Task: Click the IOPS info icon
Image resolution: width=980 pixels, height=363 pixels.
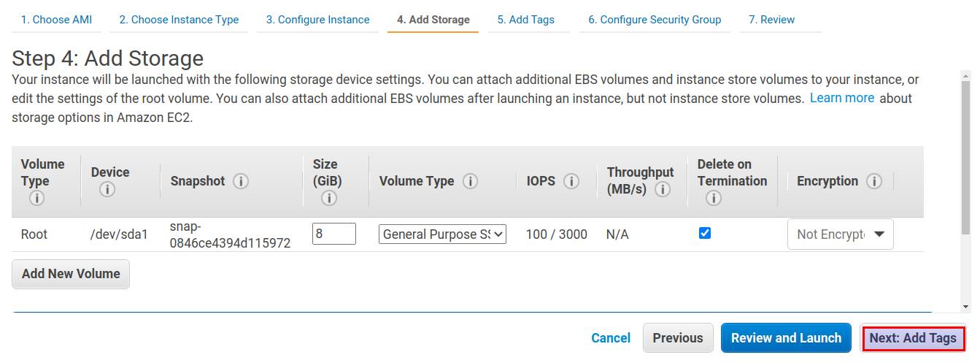Action: [571, 181]
